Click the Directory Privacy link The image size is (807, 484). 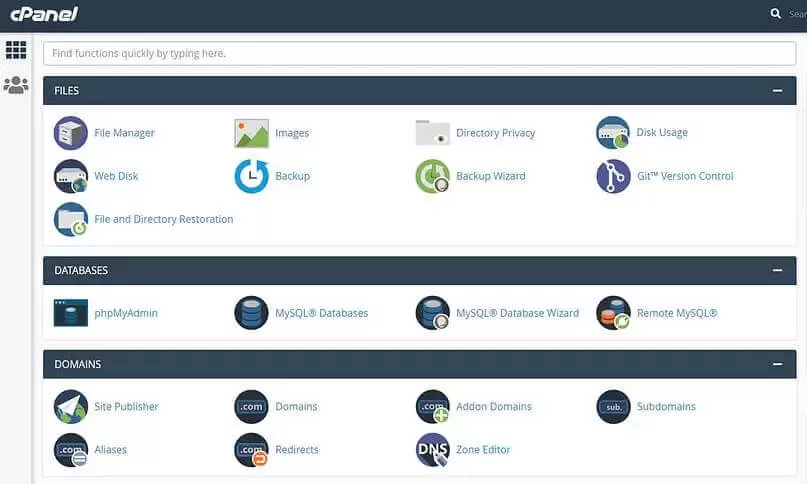coord(495,133)
